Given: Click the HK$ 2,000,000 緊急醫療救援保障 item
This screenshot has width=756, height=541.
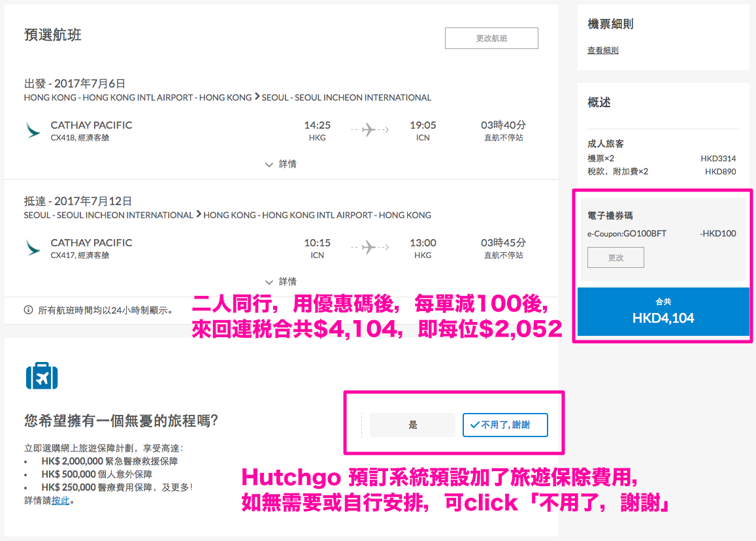Looking at the screenshot, I should point(109,461).
